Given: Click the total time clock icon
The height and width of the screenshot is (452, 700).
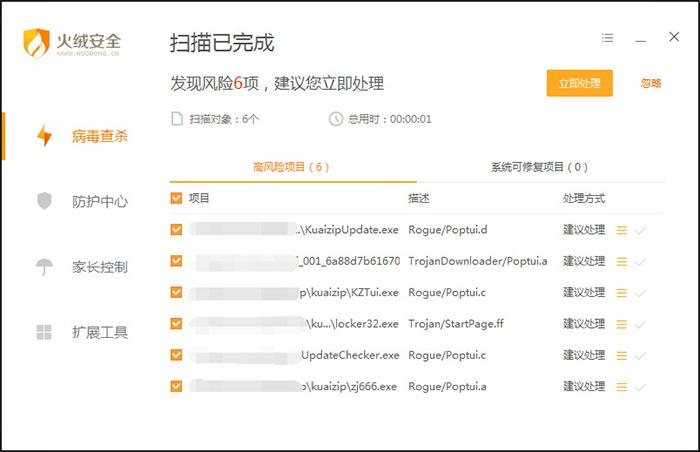Looking at the screenshot, I should coord(336,119).
